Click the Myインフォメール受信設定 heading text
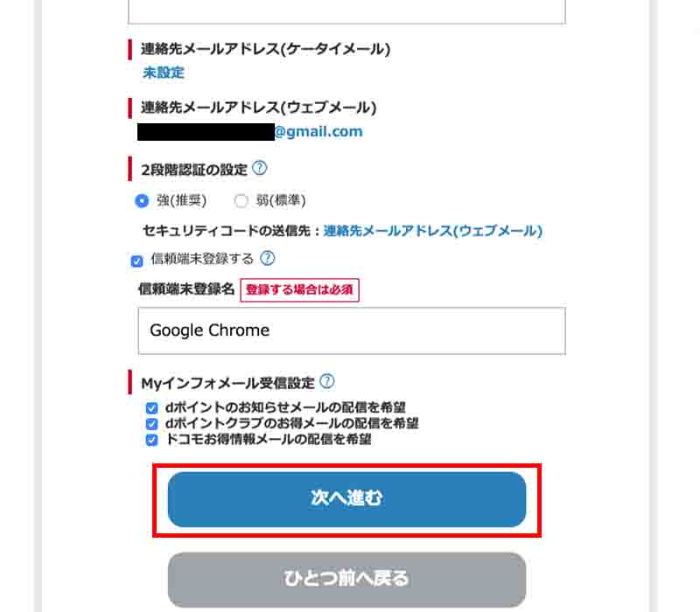This screenshot has height=612, width=700. pos(227,382)
